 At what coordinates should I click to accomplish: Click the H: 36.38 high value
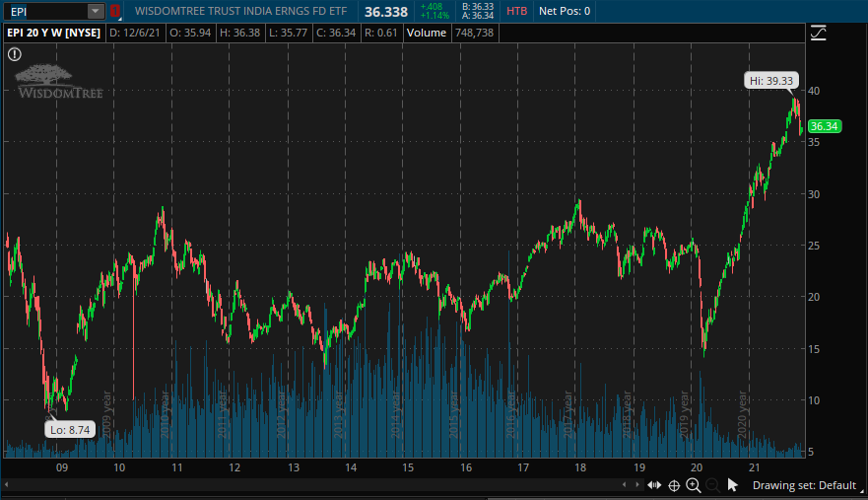[239, 33]
